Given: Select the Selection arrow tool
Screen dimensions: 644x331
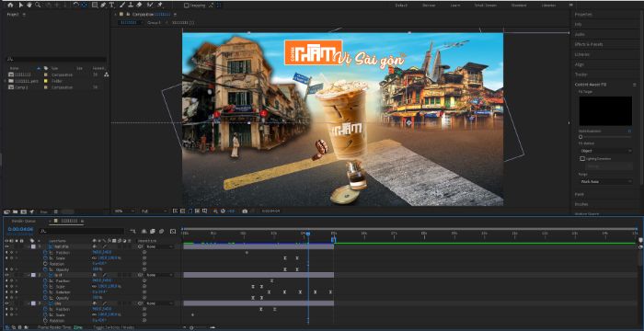Looking at the screenshot, I should click(21, 5).
